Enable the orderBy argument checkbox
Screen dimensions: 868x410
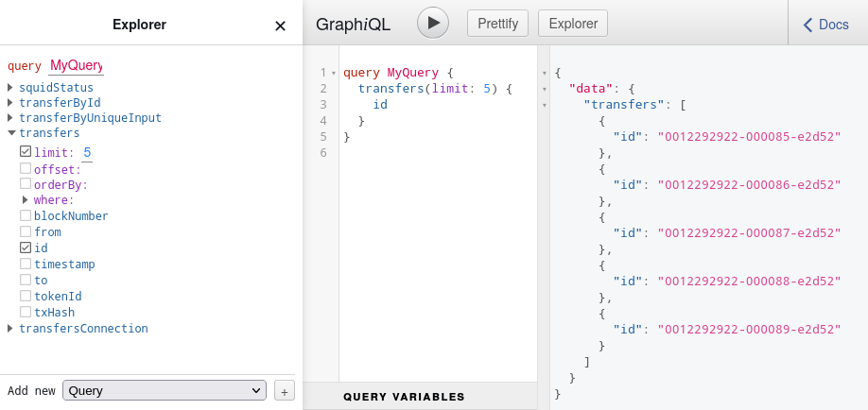pos(26,183)
